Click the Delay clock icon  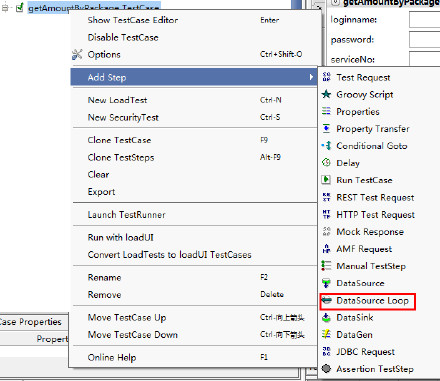[326, 163]
